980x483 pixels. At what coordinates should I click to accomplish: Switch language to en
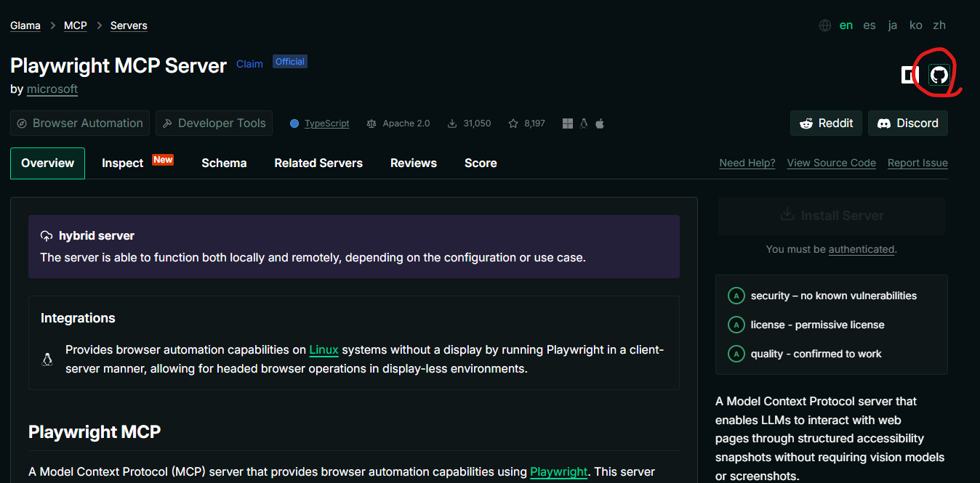(846, 25)
